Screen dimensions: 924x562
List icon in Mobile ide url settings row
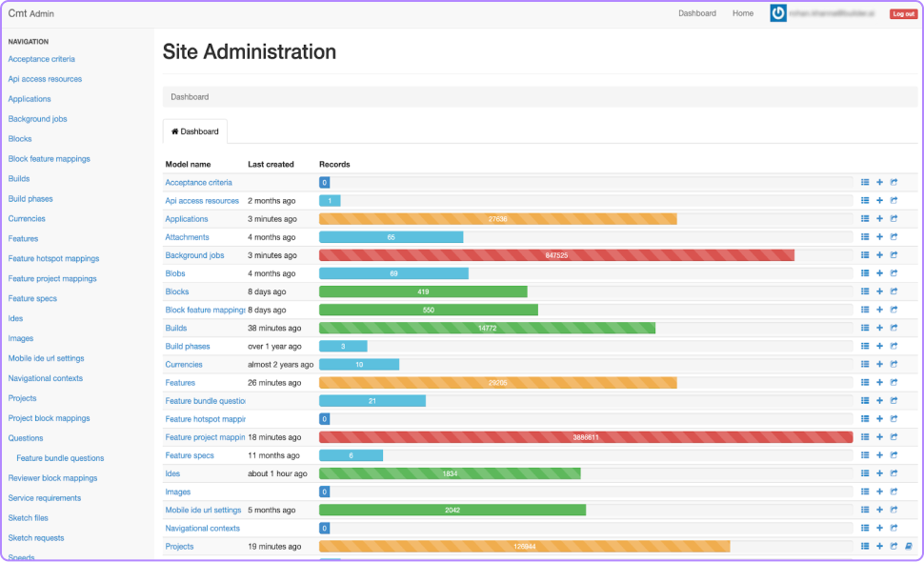(865, 511)
